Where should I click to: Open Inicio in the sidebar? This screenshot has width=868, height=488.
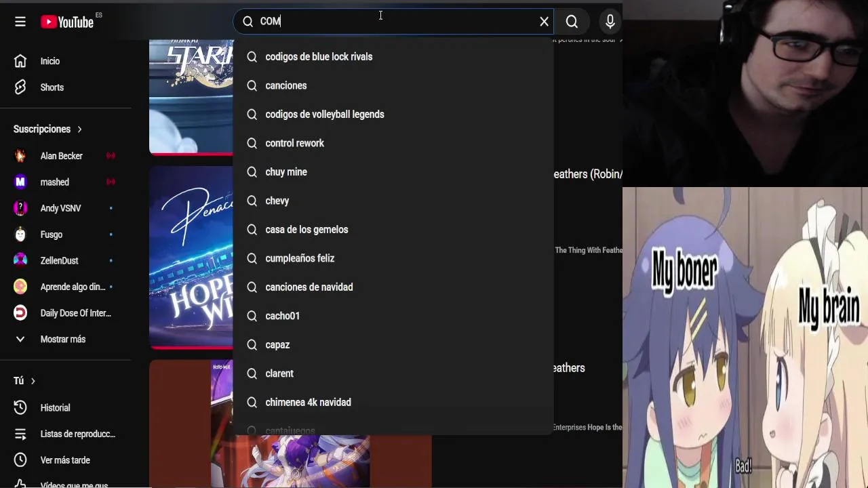[65, 61]
